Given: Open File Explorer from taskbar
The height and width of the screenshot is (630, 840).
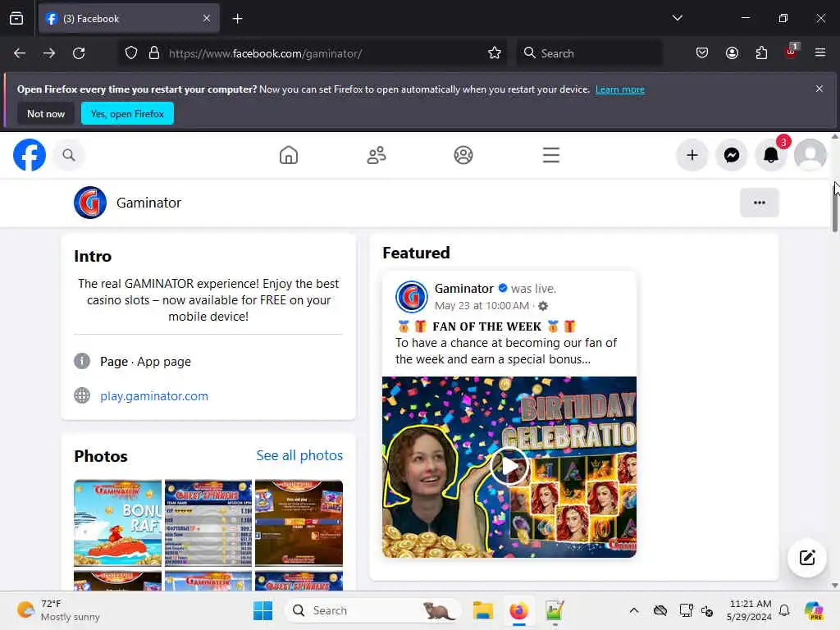Looking at the screenshot, I should 482,610.
